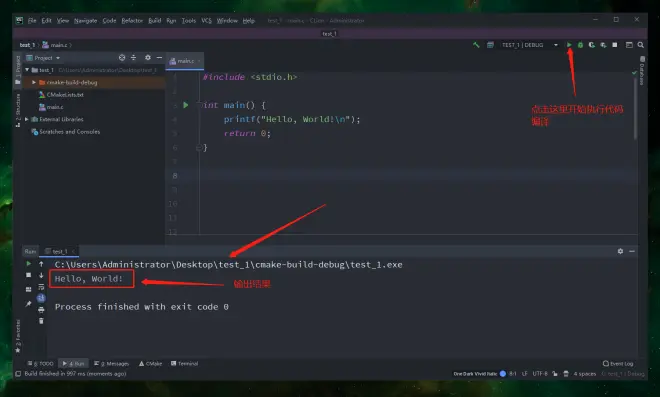Open Search Everywhere magnifier icon
The width and height of the screenshot is (660, 397).
[x=641, y=45]
